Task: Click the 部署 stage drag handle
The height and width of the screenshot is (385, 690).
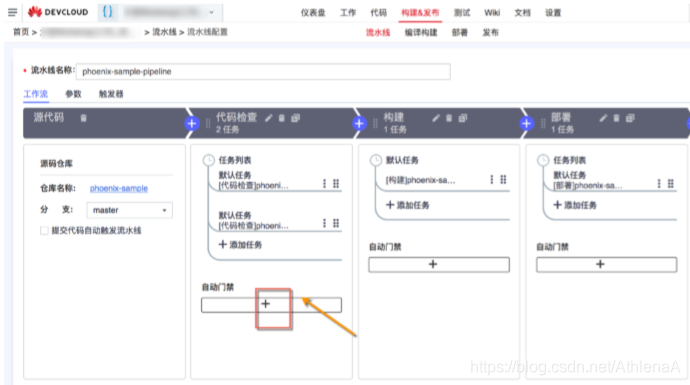Action: tap(543, 124)
